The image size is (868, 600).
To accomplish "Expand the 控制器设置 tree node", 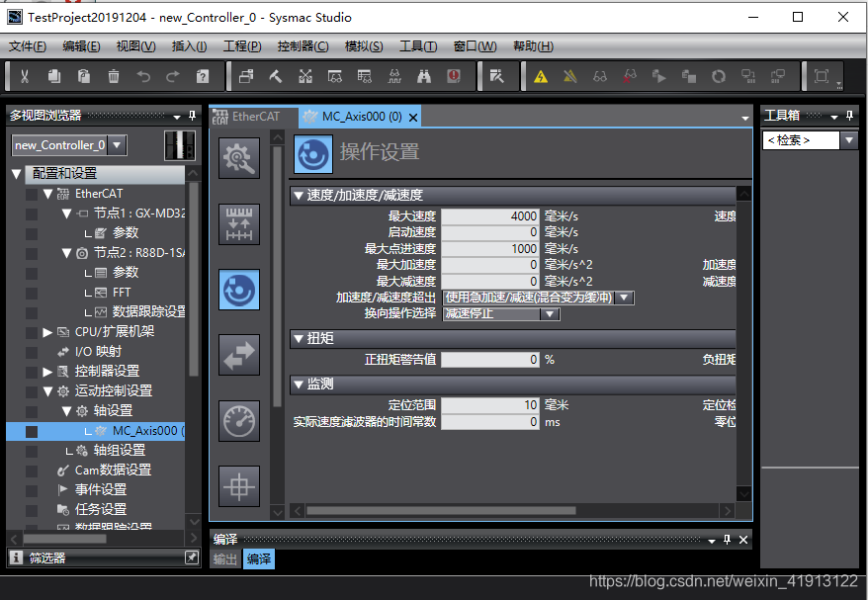I will coord(47,372).
